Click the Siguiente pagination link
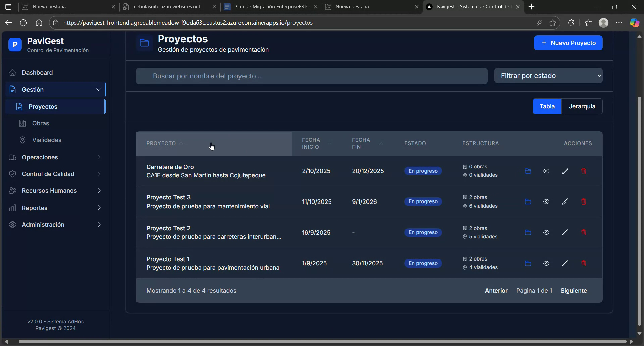The image size is (644, 346). [574, 290]
